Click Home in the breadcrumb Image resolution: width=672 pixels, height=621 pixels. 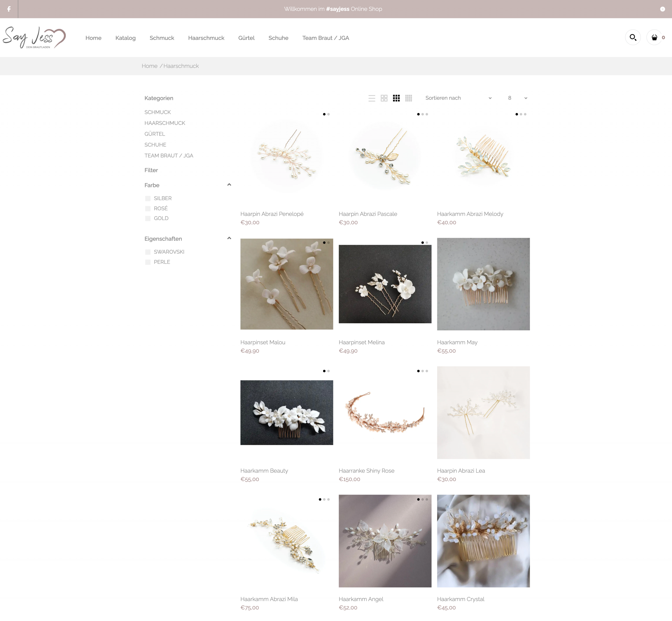(x=149, y=66)
